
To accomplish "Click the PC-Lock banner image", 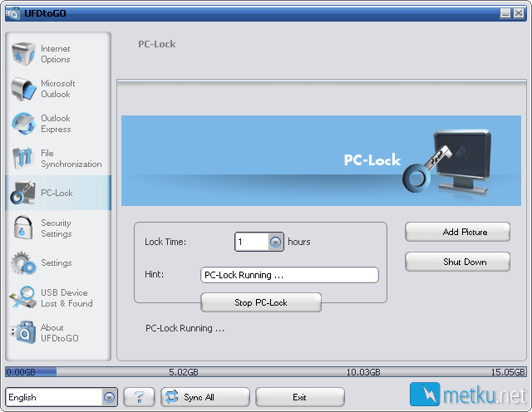I will point(321,161).
